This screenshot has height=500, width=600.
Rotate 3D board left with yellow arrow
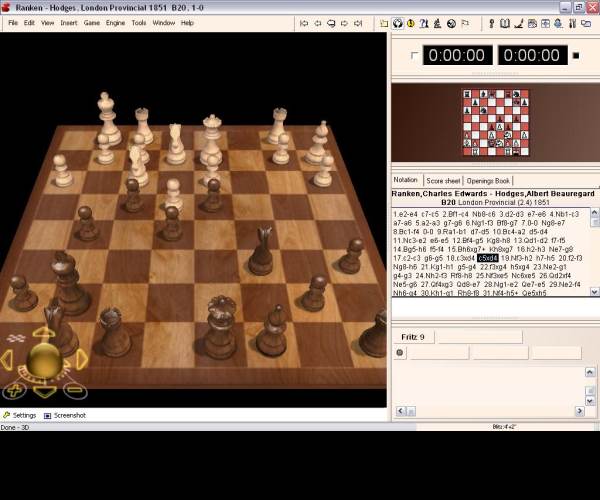(x=7, y=360)
